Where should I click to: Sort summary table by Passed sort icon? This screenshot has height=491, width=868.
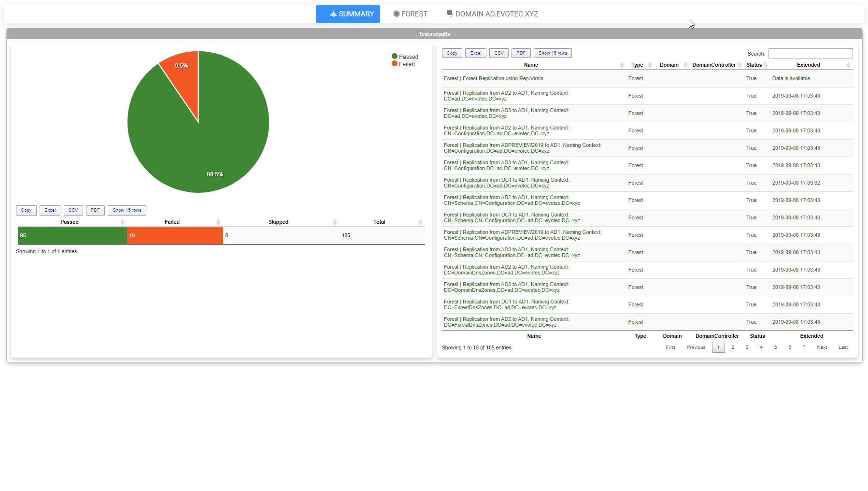click(x=122, y=222)
